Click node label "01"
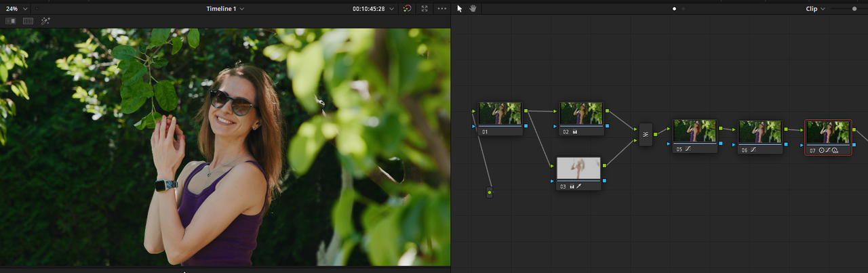868x273 pixels. 485,132
